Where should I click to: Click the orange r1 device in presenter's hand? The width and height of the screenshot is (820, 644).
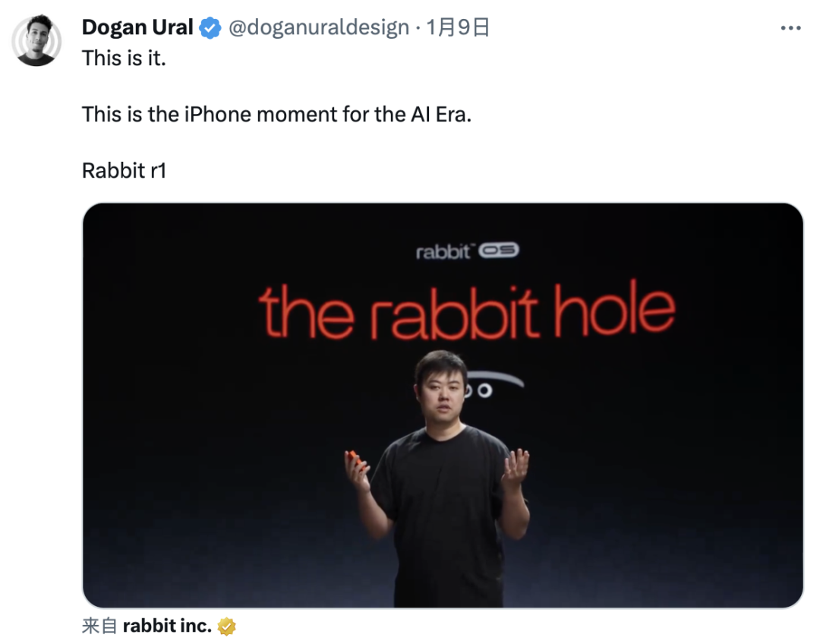pos(354,458)
